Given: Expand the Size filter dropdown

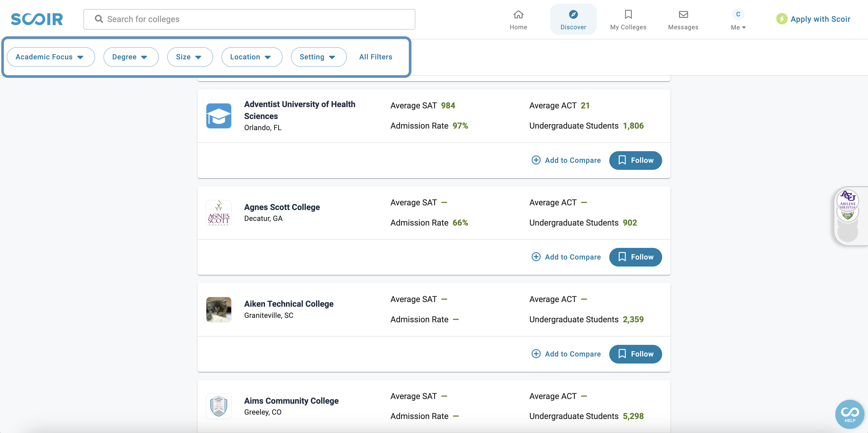Looking at the screenshot, I should [190, 57].
